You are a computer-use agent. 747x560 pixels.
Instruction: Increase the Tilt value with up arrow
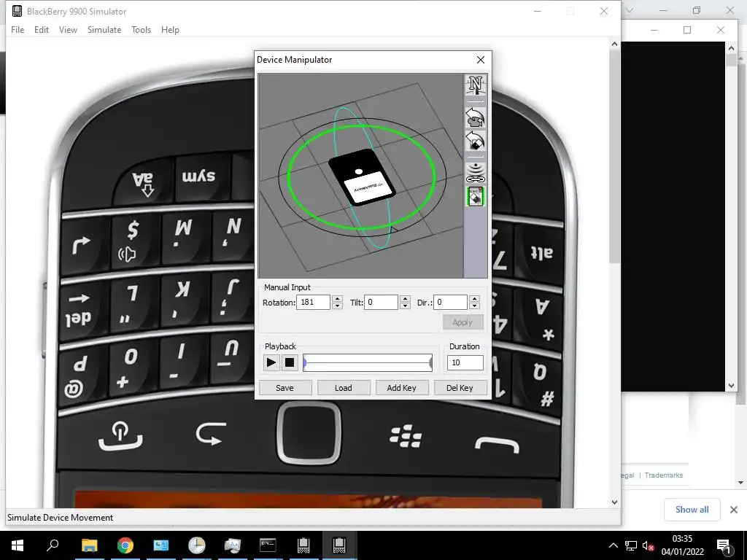[406, 298]
